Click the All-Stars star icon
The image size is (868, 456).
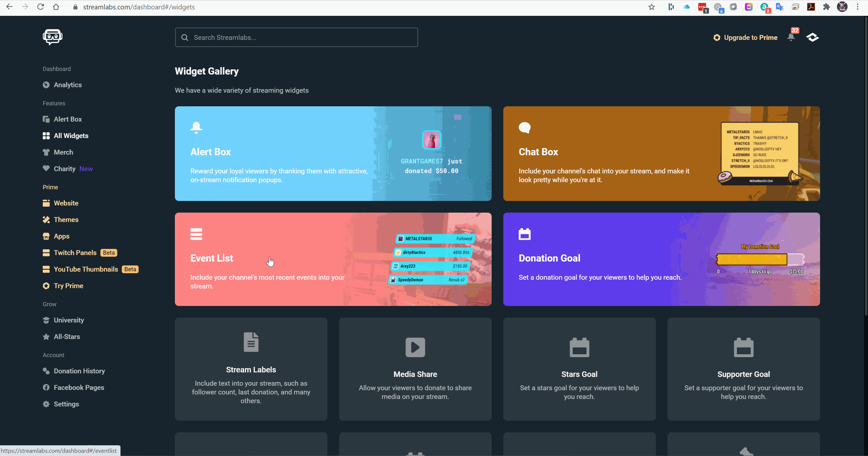[46, 337]
